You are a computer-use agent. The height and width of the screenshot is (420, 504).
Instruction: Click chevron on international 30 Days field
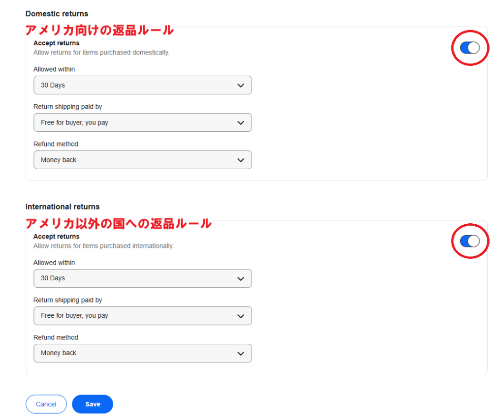point(240,279)
